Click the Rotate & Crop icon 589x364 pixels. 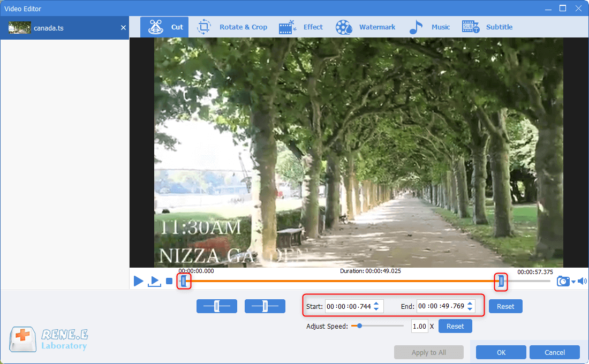(x=204, y=27)
